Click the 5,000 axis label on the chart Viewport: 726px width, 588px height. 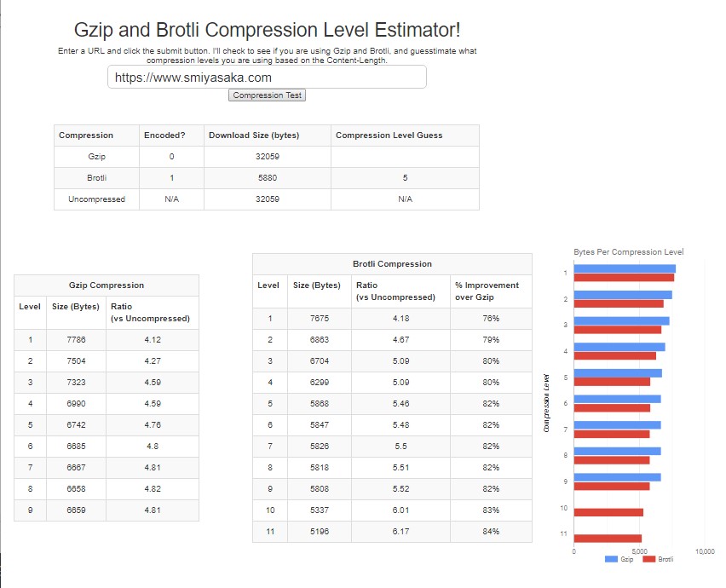coord(639,551)
